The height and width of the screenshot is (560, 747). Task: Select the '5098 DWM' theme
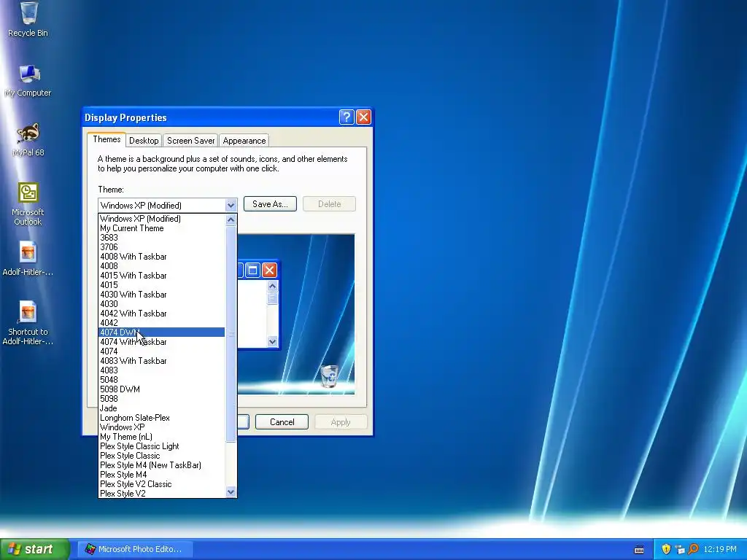click(x=161, y=389)
